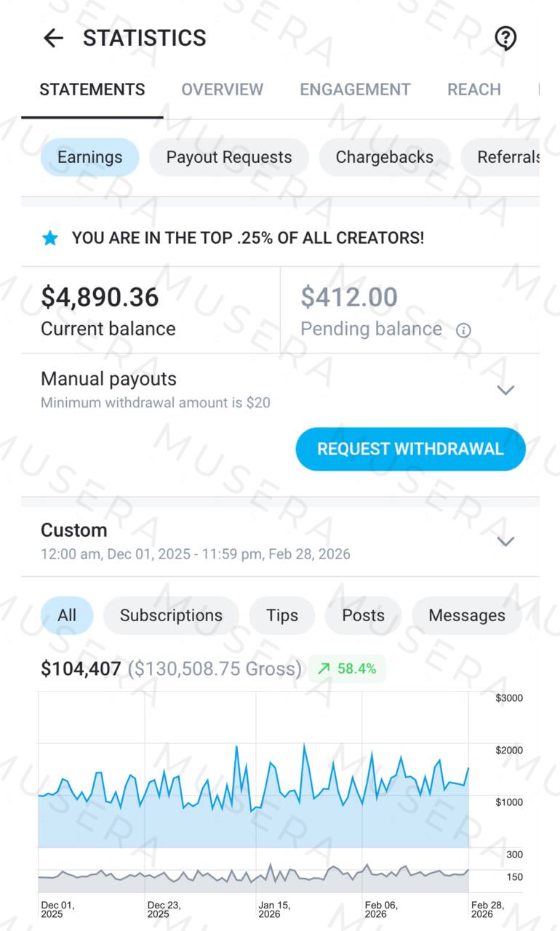Tap the info icon beside Pending balance
Screen dimensions: 560x931
[463, 330]
